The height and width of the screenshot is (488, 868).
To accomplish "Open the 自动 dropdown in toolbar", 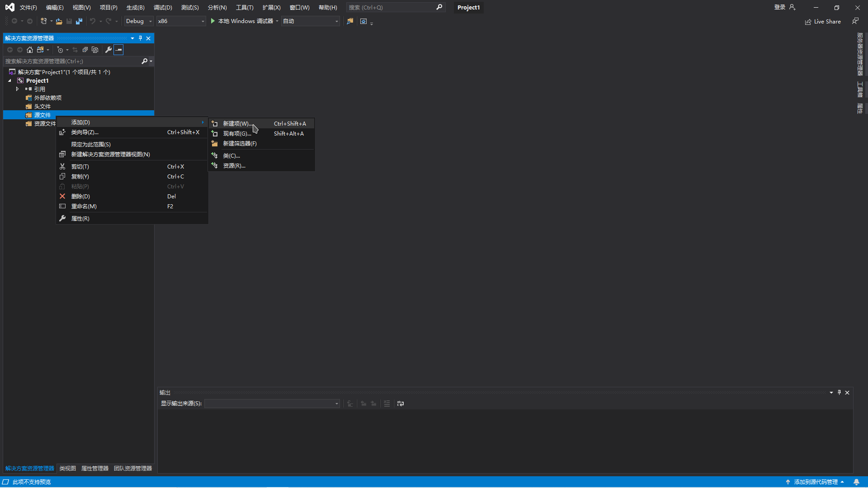I will (310, 21).
